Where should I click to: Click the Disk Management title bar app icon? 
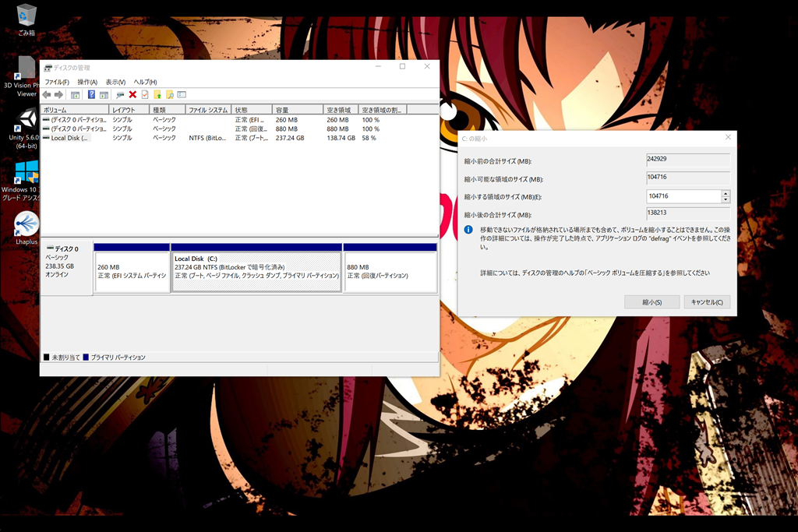click(x=48, y=68)
